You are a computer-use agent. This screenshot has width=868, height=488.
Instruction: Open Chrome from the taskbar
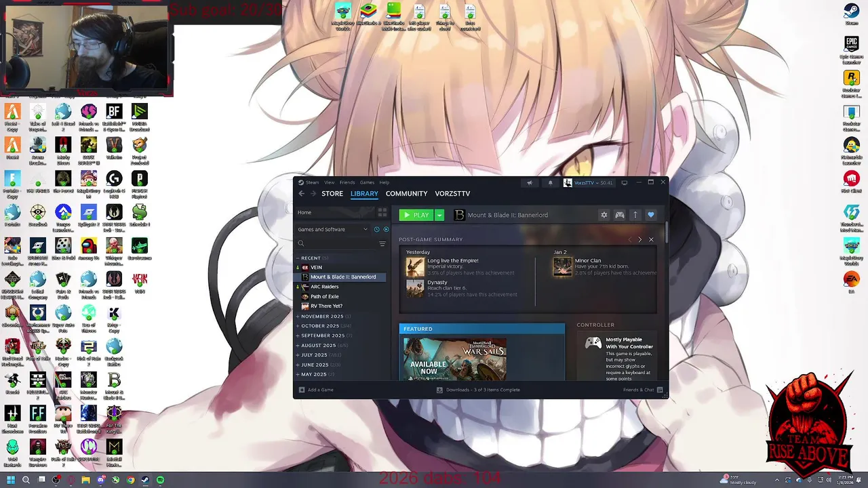[x=130, y=480]
